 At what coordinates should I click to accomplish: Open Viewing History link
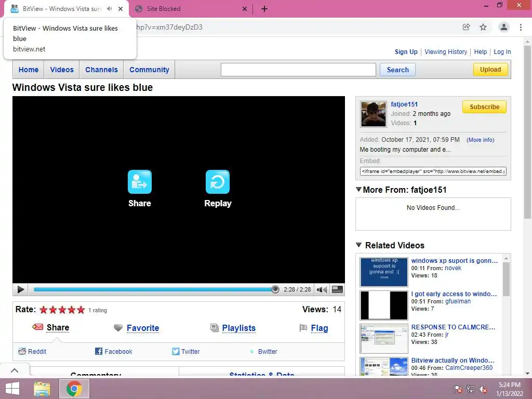click(x=445, y=52)
